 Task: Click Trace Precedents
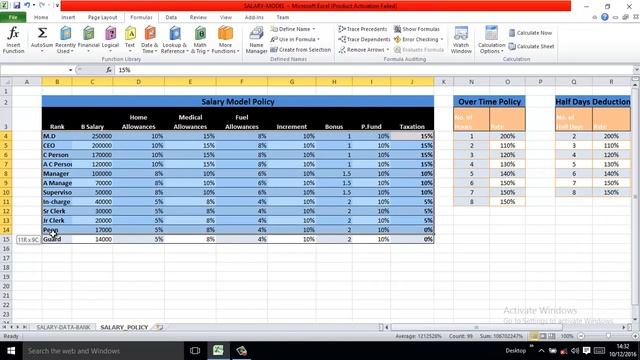(x=362, y=29)
